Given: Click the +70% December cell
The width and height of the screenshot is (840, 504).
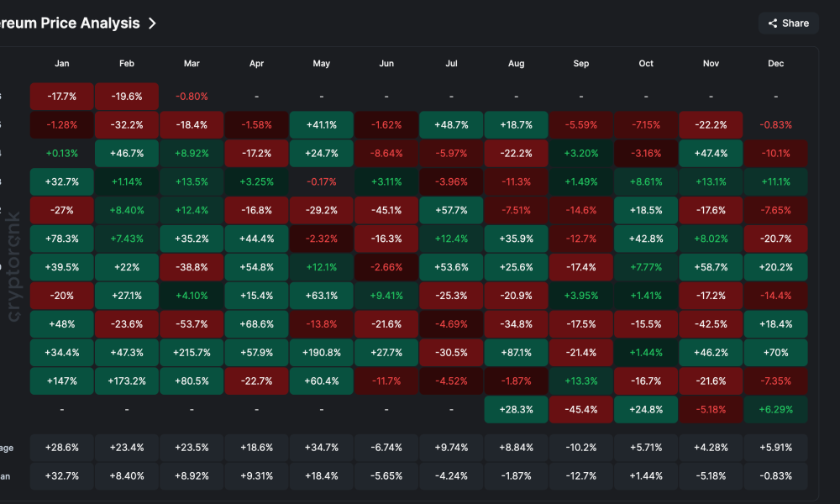Looking at the screenshot, I should (775, 352).
